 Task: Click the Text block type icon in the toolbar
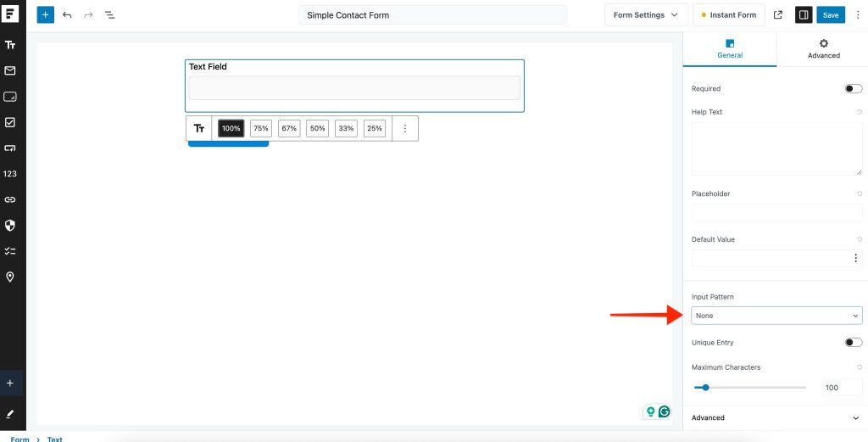(x=199, y=128)
